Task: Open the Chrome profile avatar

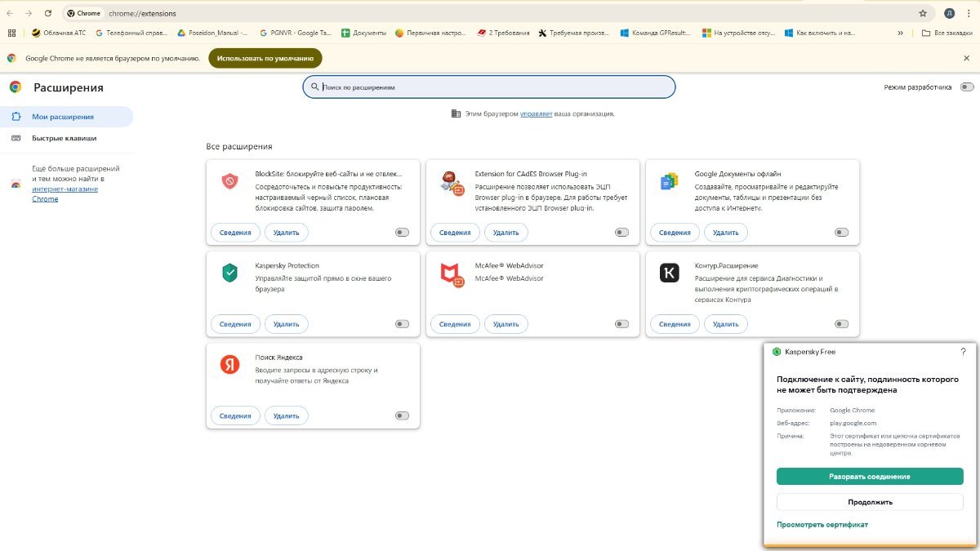Action: coord(949,13)
